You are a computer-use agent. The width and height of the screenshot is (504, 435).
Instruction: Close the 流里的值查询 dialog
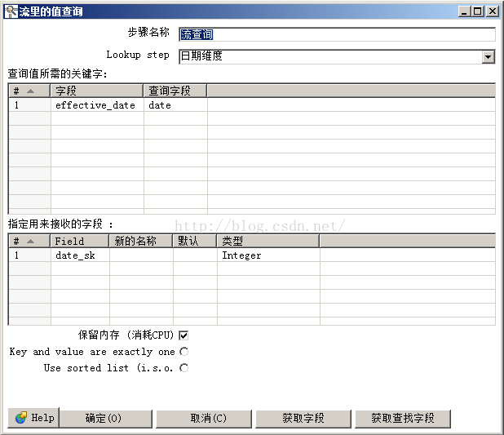coord(492,11)
